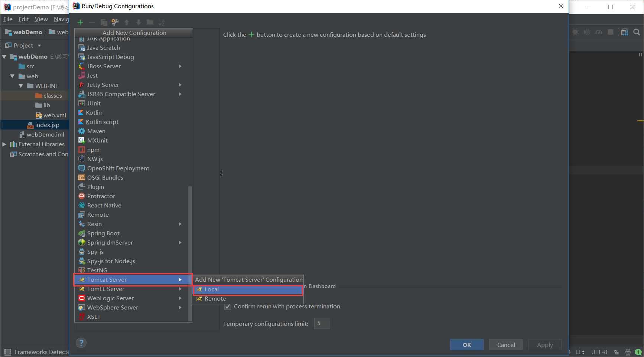
Task: Click the Move Up arrow icon
Action: pyautogui.click(x=127, y=22)
